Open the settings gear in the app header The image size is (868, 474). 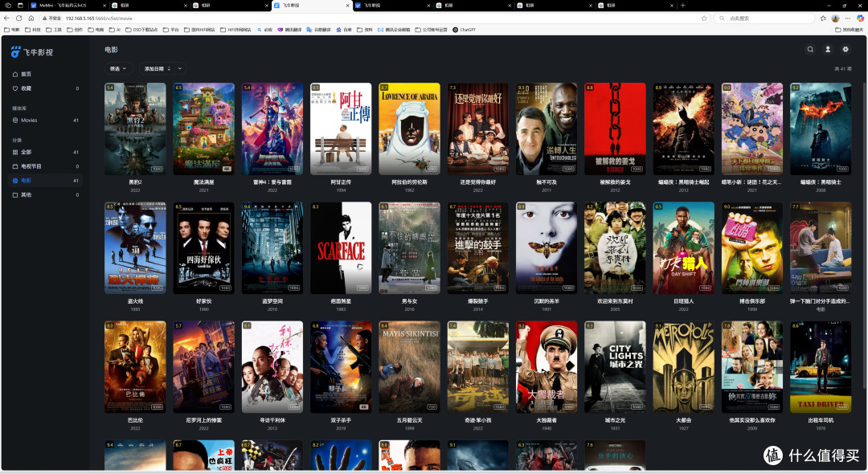point(845,49)
